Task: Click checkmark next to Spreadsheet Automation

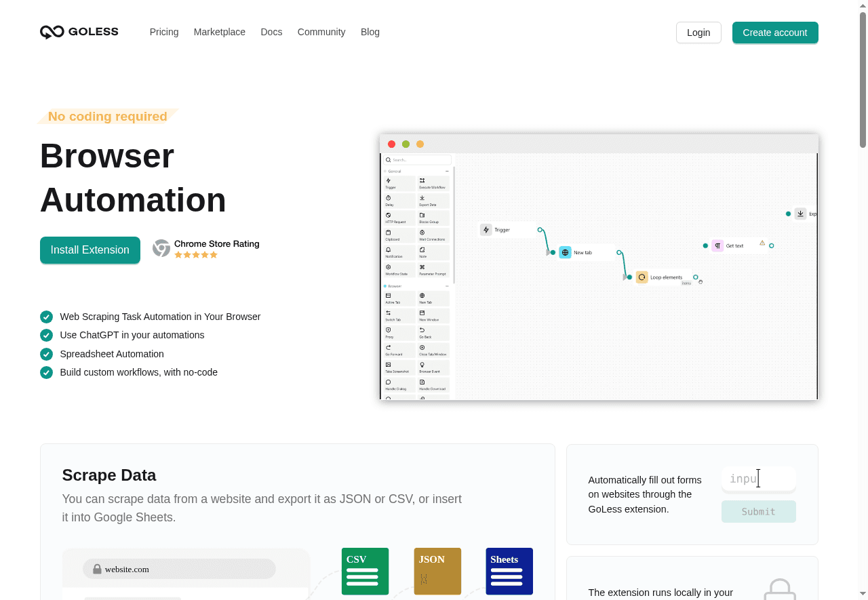Action: [46, 354]
